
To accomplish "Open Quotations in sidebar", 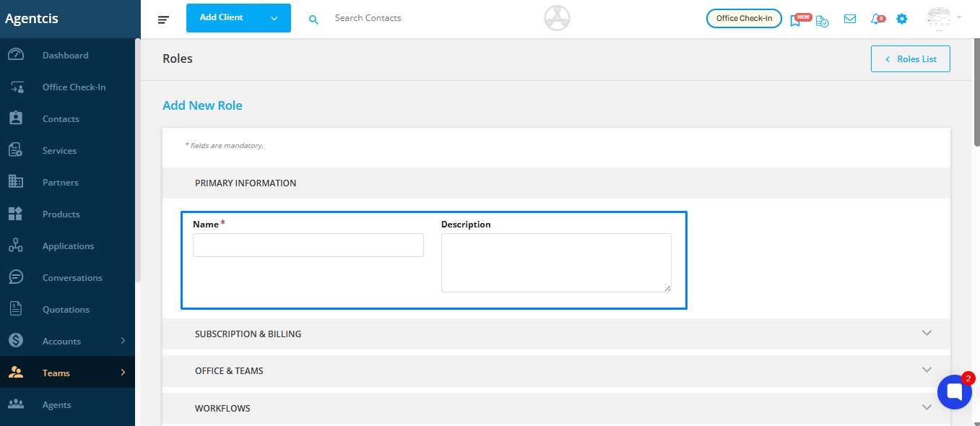I will pyautogui.click(x=67, y=310).
